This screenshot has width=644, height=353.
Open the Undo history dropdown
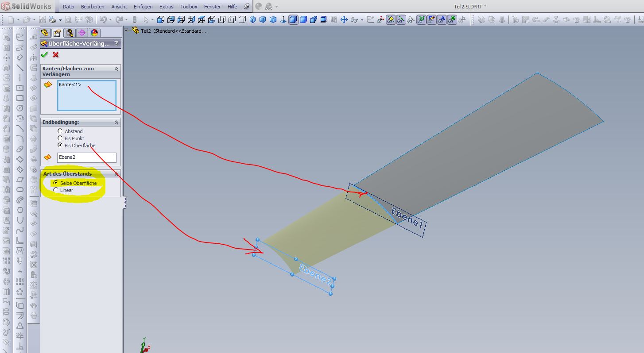click(x=110, y=20)
